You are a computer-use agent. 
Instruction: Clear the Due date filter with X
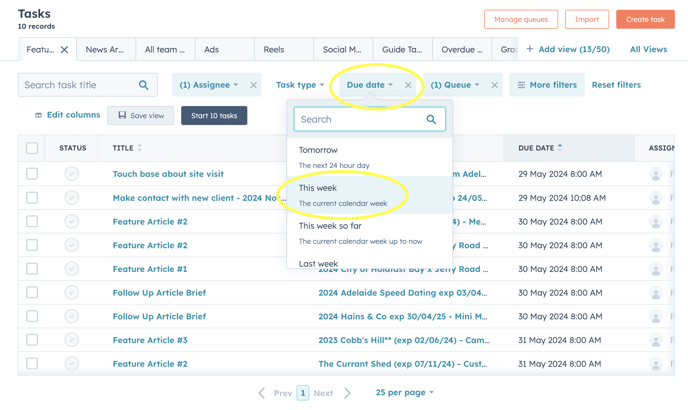coord(408,85)
